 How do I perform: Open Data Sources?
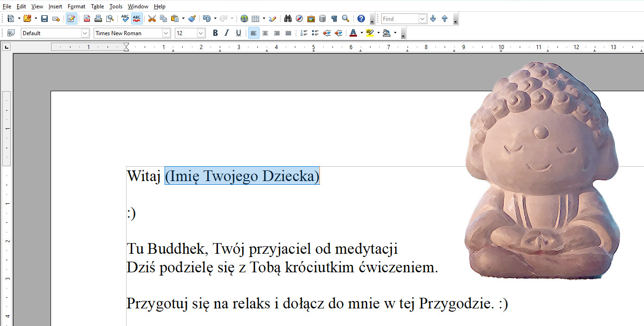[323, 19]
